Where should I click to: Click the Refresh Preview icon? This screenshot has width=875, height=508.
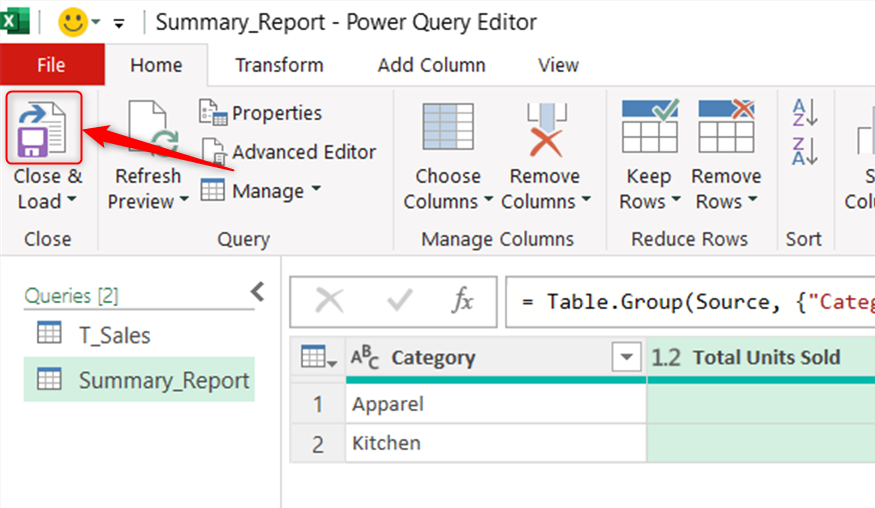point(152,128)
